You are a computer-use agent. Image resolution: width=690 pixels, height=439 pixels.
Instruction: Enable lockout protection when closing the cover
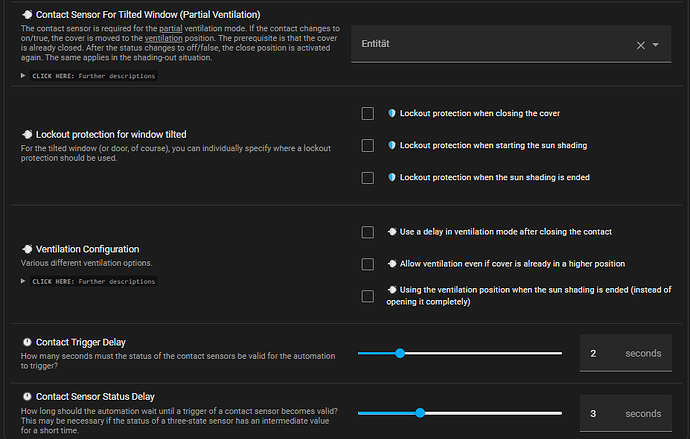click(368, 114)
